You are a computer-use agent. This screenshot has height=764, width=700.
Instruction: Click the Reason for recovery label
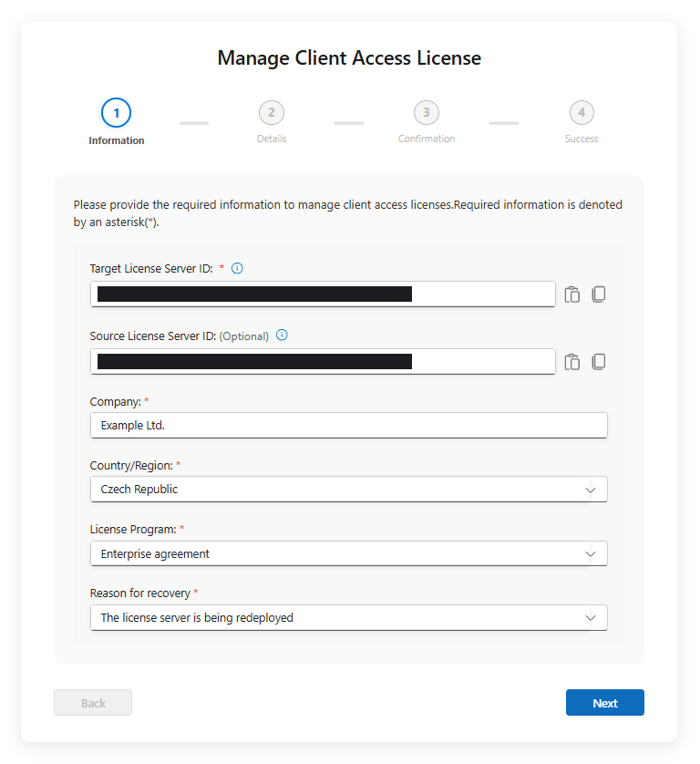(x=140, y=594)
